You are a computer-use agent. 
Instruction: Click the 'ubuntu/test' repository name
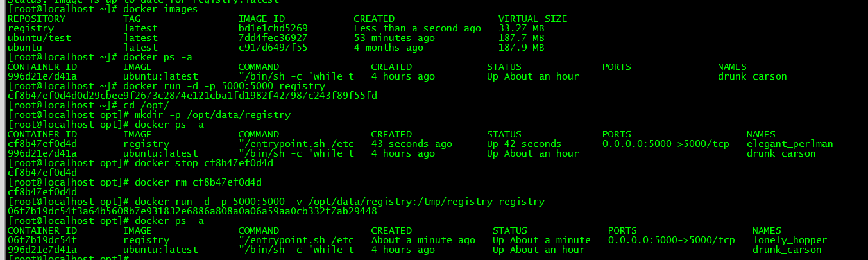pos(39,38)
